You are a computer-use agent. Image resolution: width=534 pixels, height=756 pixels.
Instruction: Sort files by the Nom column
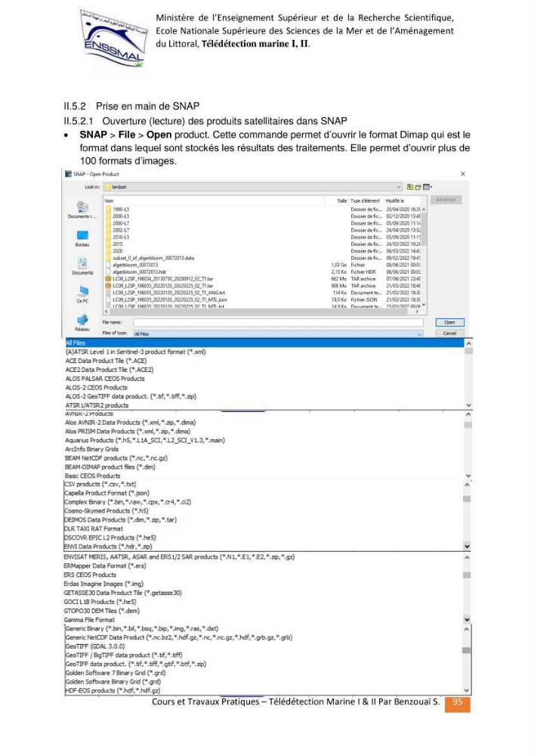pos(109,200)
